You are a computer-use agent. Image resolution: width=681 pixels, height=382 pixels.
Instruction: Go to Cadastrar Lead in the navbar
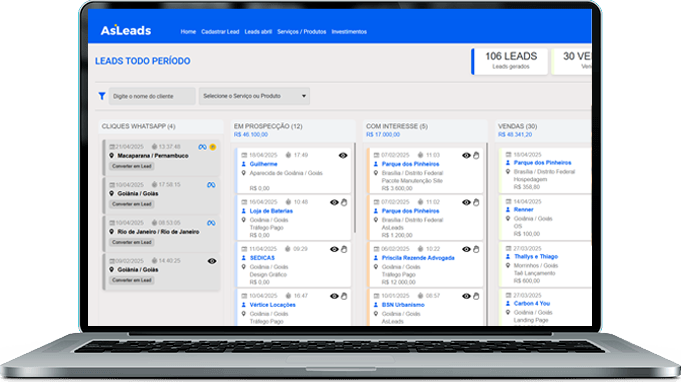[220, 32]
